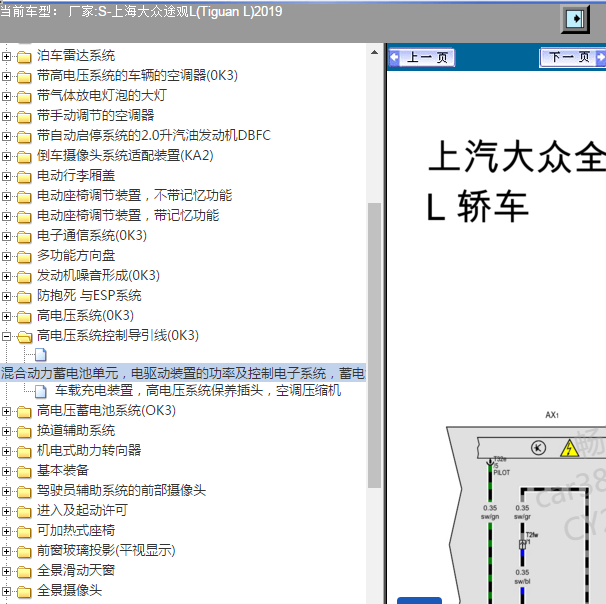Expand the 机电式助力转向器 node
The height and width of the screenshot is (604, 606).
coord(6,451)
